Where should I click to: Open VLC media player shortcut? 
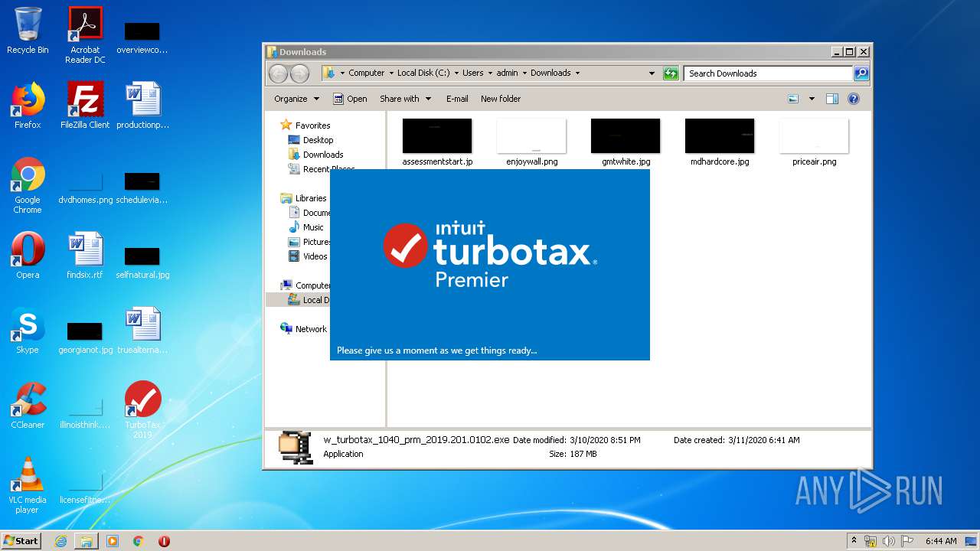click(x=28, y=485)
